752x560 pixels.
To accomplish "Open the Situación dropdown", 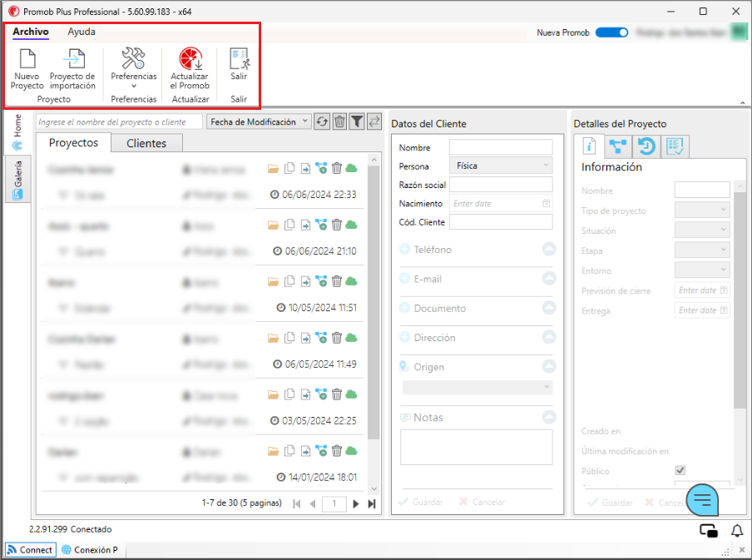I will 702,230.
